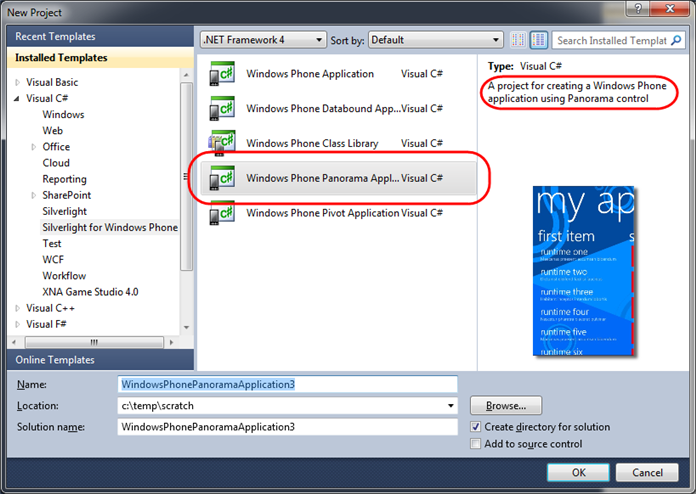Click the Windows Phone Pivot Application icon
This screenshot has width=696, height=494.
pos(221,213)
